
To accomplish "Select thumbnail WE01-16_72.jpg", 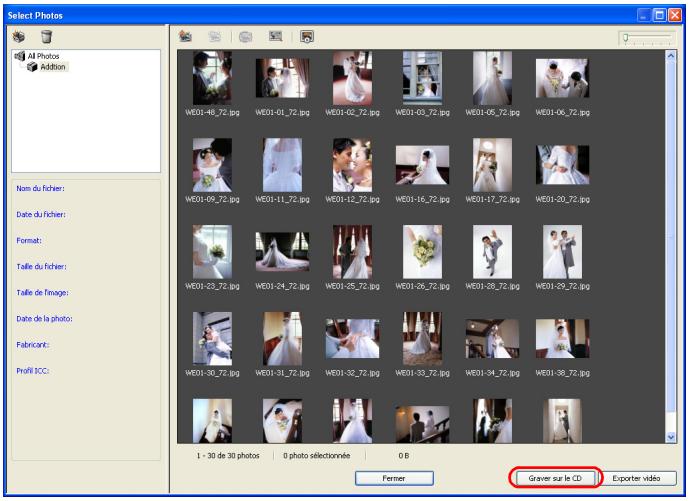I will point(422,165).
